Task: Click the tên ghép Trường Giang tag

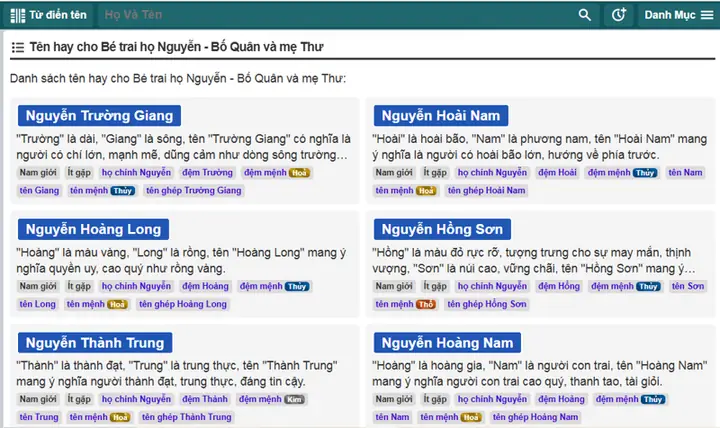Action: point(194,191)
